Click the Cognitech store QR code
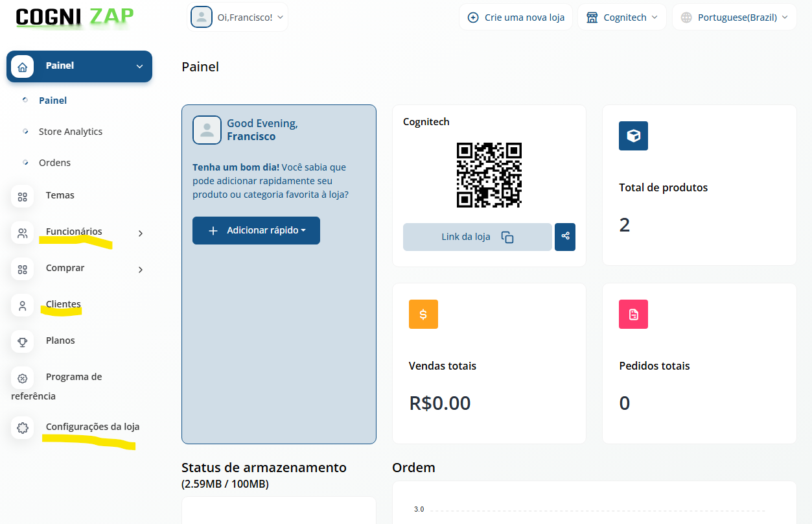 pos(489,175)
